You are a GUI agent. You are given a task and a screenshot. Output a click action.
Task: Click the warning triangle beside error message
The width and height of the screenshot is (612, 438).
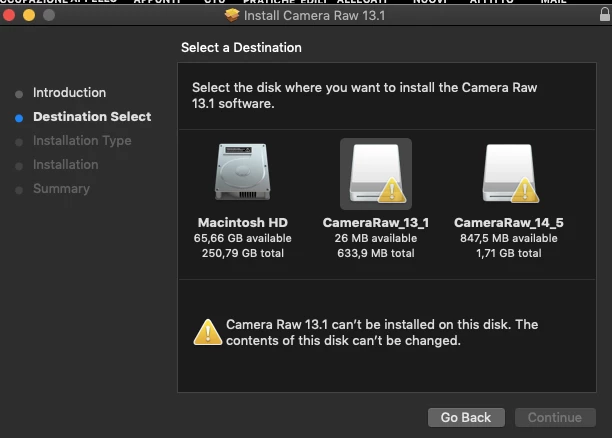click(208, 332)
